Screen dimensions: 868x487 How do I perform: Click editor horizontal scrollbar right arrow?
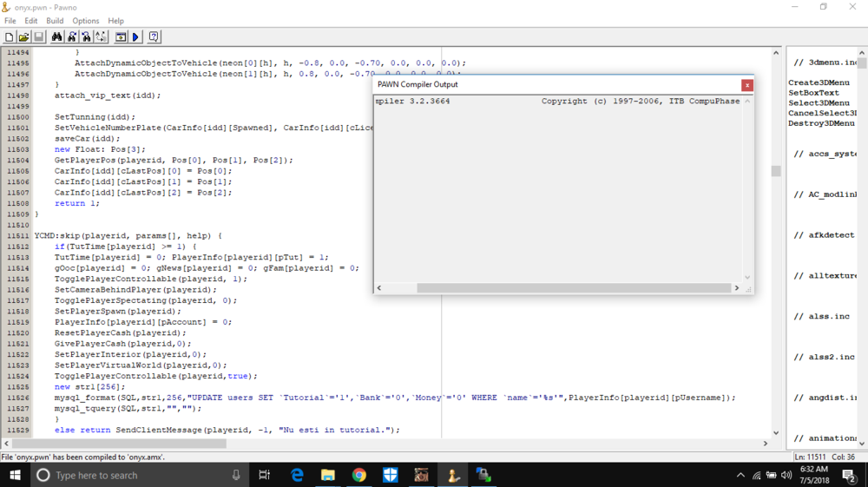pos(766,444)
